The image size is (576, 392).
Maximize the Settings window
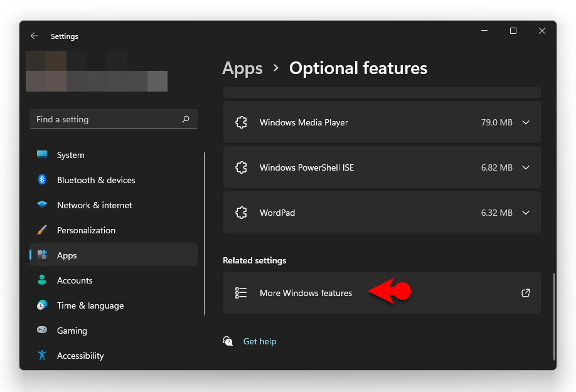(513, 31)
